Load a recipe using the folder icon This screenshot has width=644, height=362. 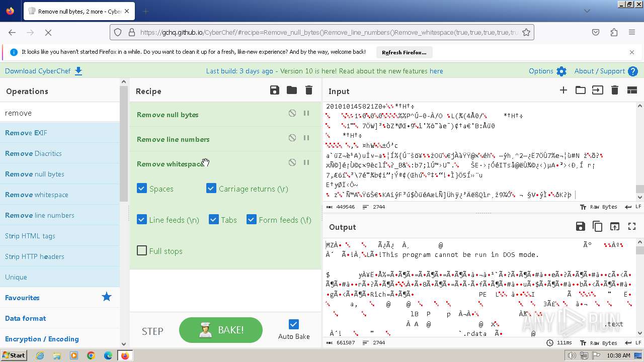(x=291, y=90)
